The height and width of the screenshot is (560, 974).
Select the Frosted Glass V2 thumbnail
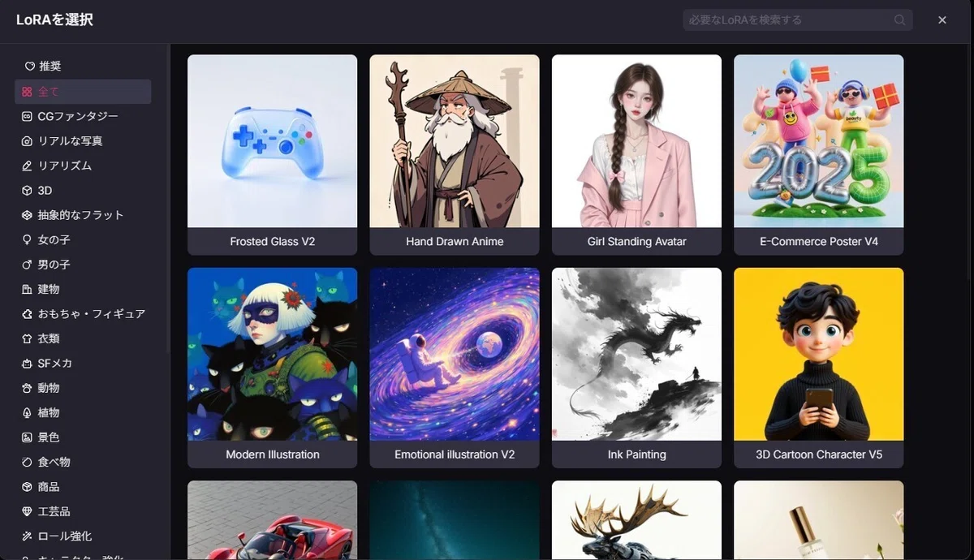click(272, 141)
